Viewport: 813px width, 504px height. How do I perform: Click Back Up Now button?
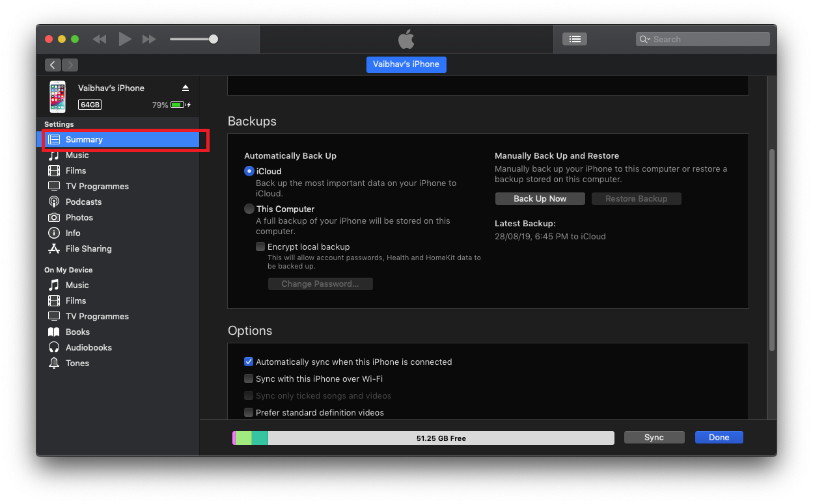pos(540,198)
